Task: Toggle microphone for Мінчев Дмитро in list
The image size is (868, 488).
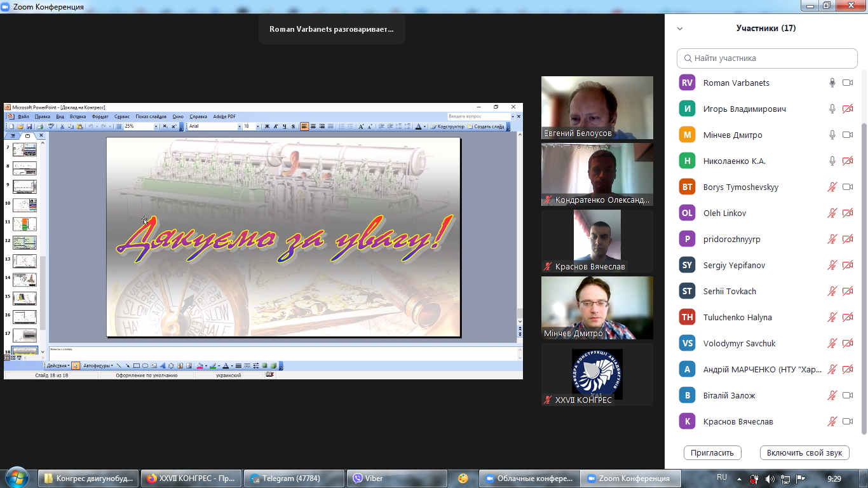Action: (x=832, y=135)
